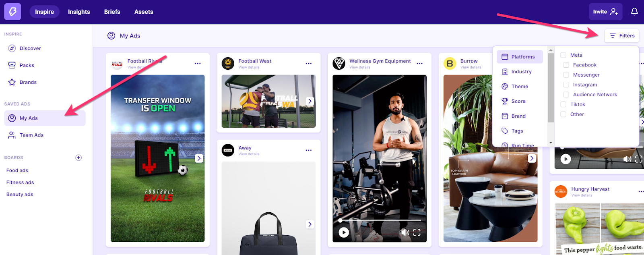Open the Wellness Gym Equipment three-dot menu
Screen dimensions: 644x255
(x=420, y=63)
